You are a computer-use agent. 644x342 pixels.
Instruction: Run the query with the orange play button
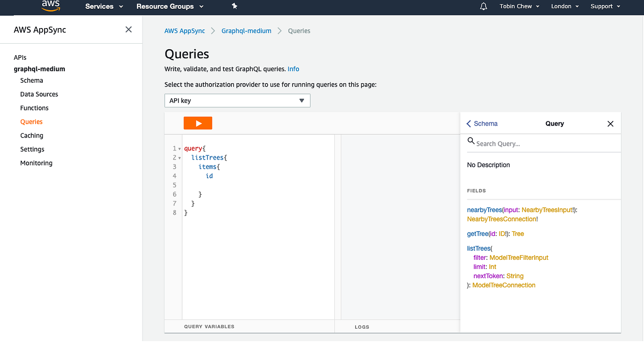tap(198, 123)
